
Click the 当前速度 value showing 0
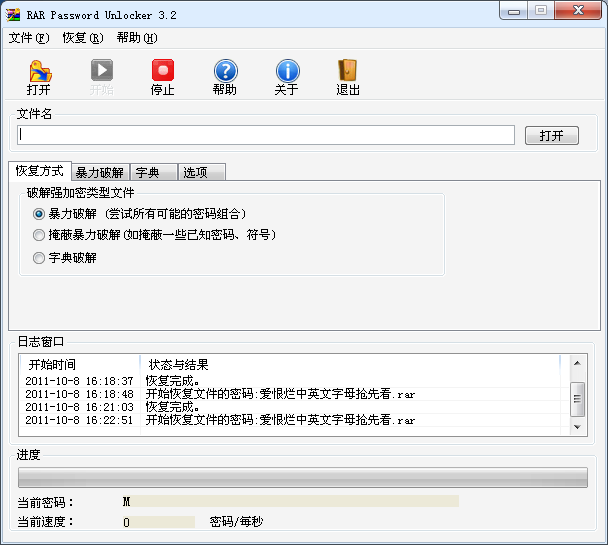click(158, 522)
